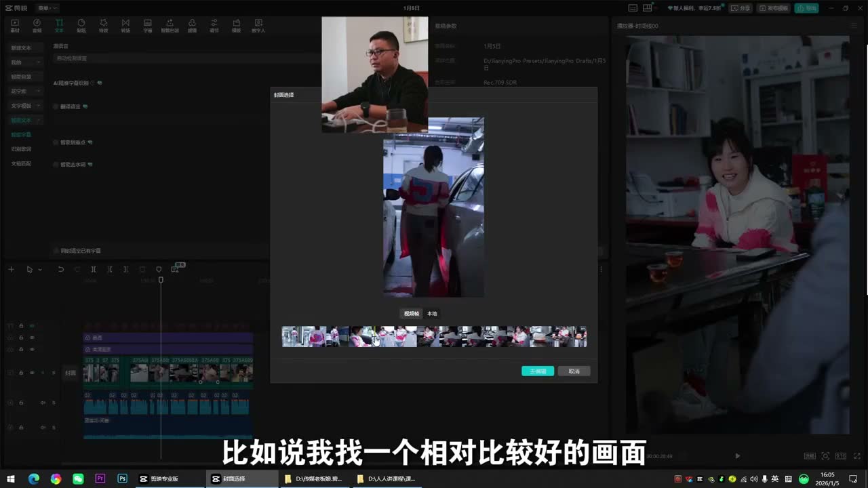Click the undo arrow in timeline toolbar

60,269
